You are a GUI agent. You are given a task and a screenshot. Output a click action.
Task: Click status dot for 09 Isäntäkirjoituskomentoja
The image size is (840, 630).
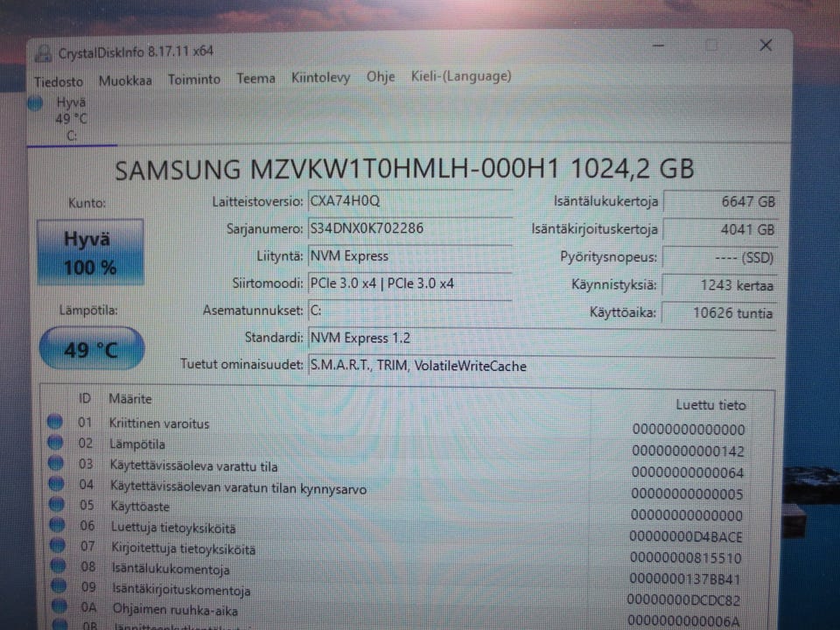[x=59, y=586]
